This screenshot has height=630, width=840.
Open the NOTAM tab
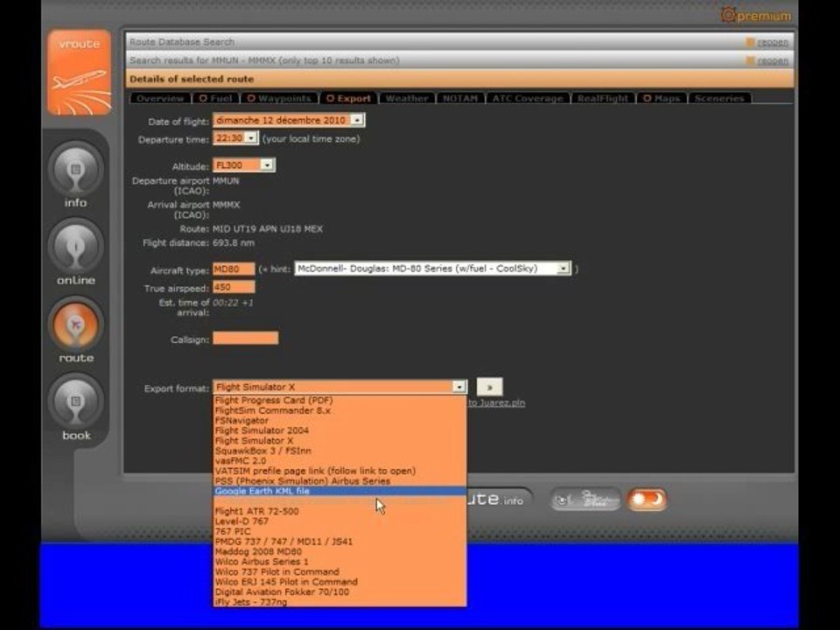460,99
